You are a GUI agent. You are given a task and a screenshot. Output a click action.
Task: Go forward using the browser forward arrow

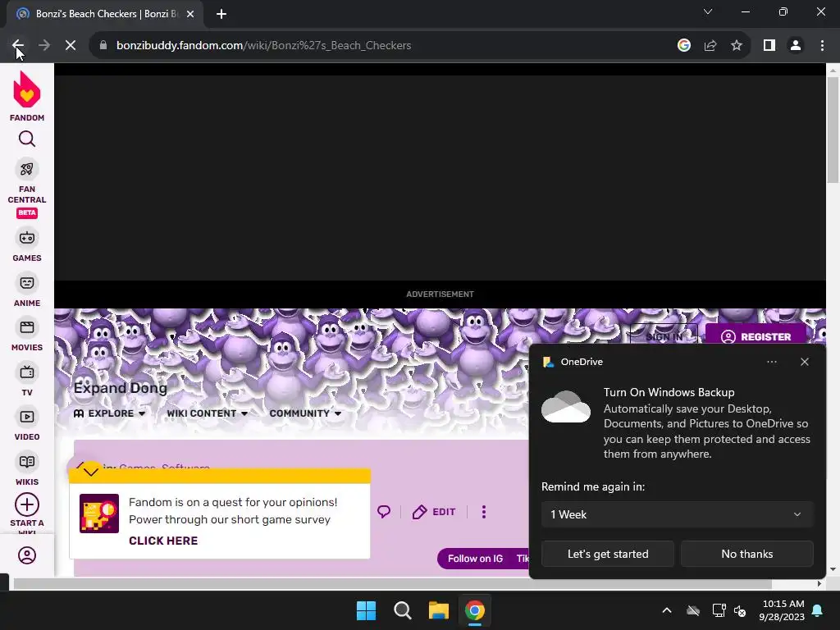coord(44,46)
